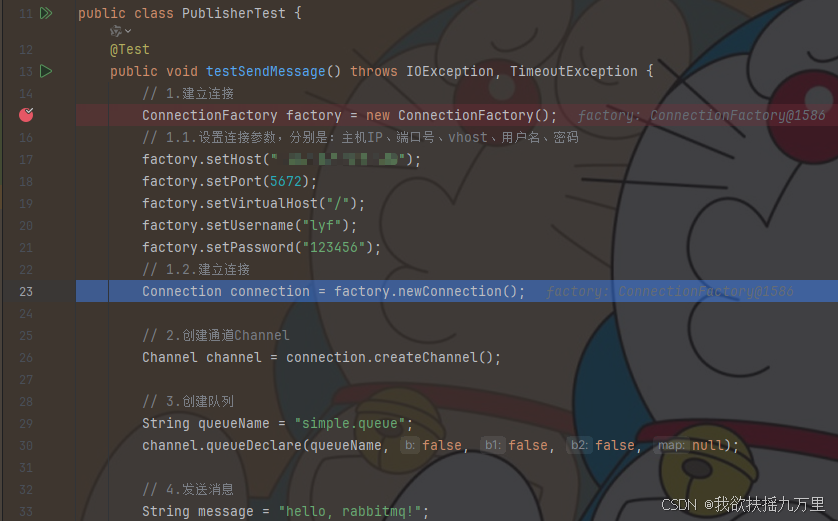
Task: Click the setHost call on line 17
Action: [x=234, y=160]
